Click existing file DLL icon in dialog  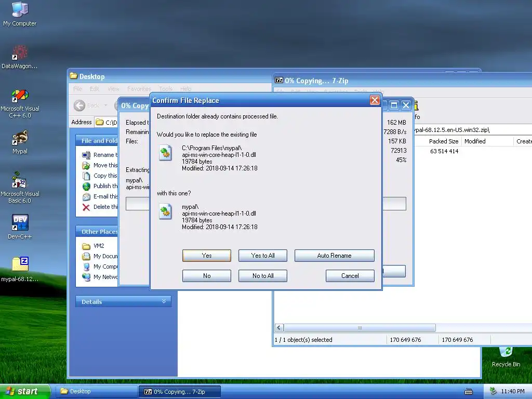click(x=165, y=153)
